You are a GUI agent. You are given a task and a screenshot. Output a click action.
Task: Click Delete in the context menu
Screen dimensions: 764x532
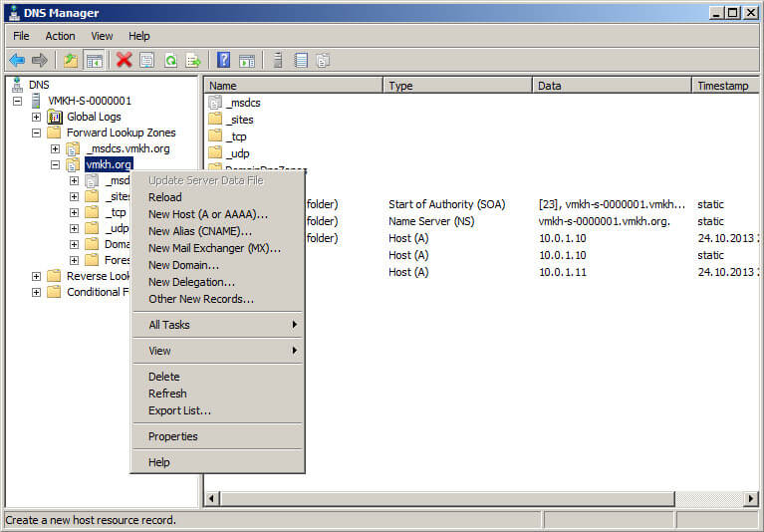click(217, 377)
